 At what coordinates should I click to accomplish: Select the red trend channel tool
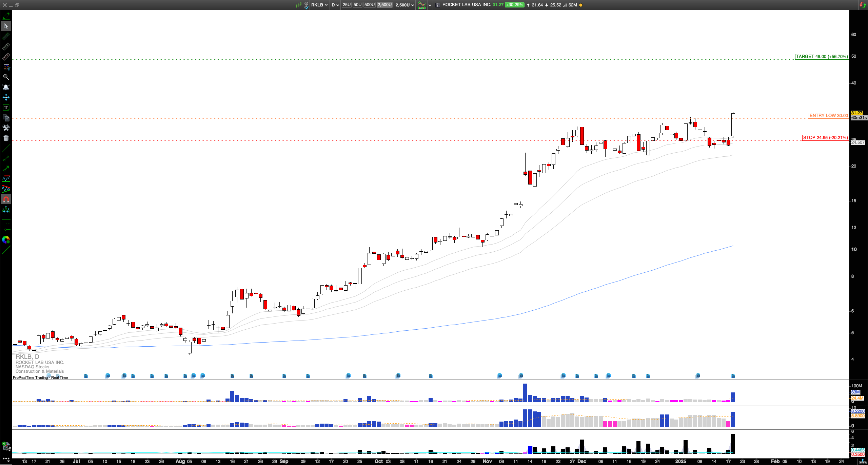(6, 189)
